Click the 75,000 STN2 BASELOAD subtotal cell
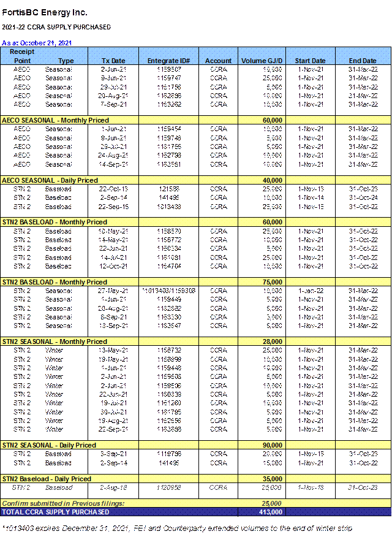 pos(273,282)
